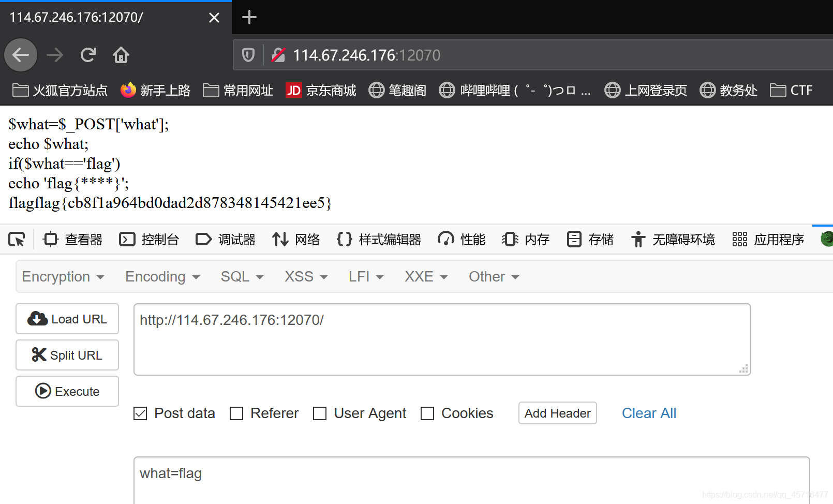The image size is (833, 504).
Task: Click the Split URL button
Action: 67,355
